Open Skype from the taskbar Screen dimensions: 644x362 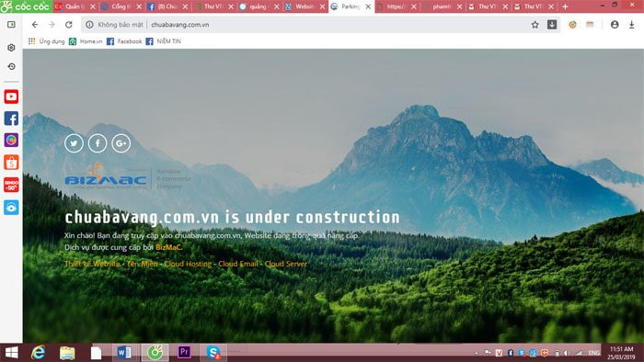click(213, 353)
